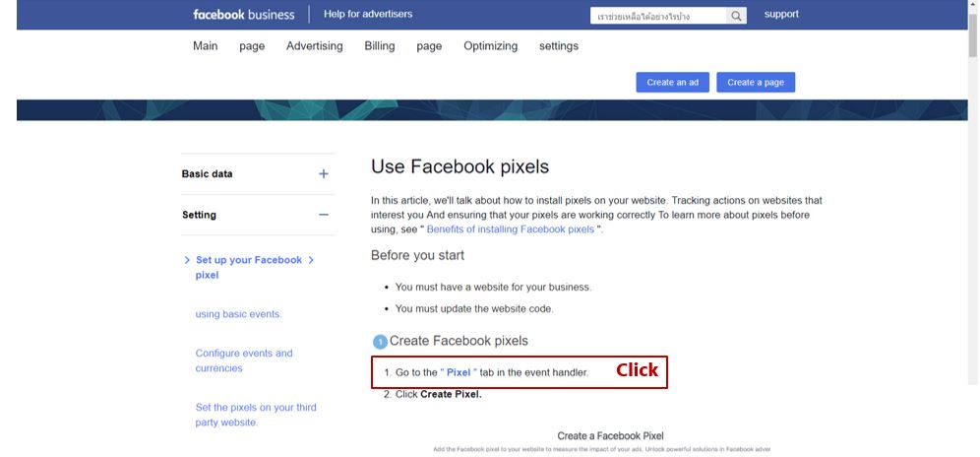Expand the Basic data section plus icon
Screen dimensions: 980x457
(323, 174)
